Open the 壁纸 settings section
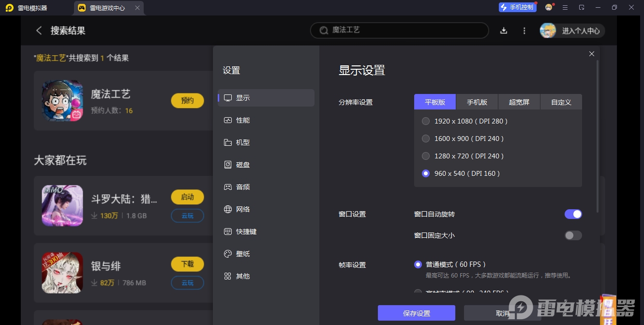This screenshot has width=644, height=325. pos(266,254)
